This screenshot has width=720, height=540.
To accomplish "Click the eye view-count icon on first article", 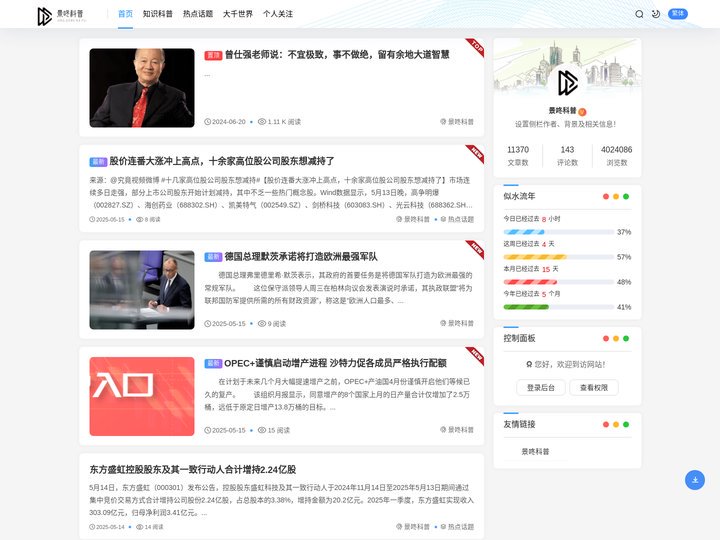I will click(x=262, y=122).
